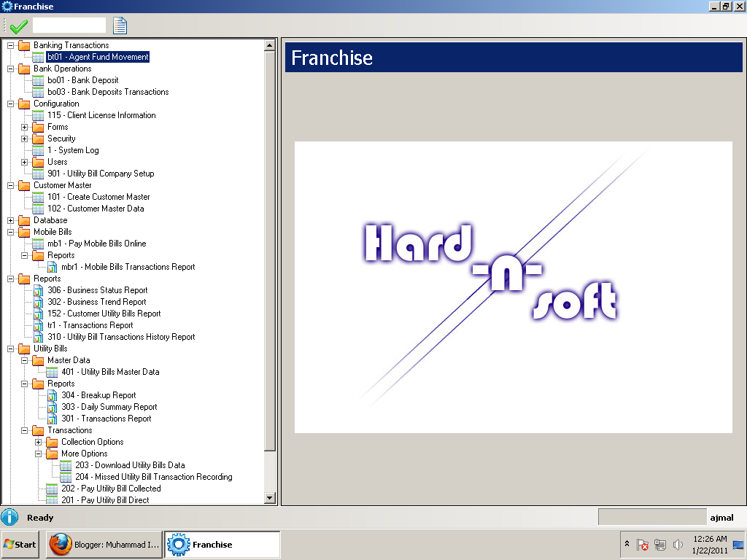The image size is (747, 560).
Task: Click the document page toolbar icon
Action: point(120,26)
